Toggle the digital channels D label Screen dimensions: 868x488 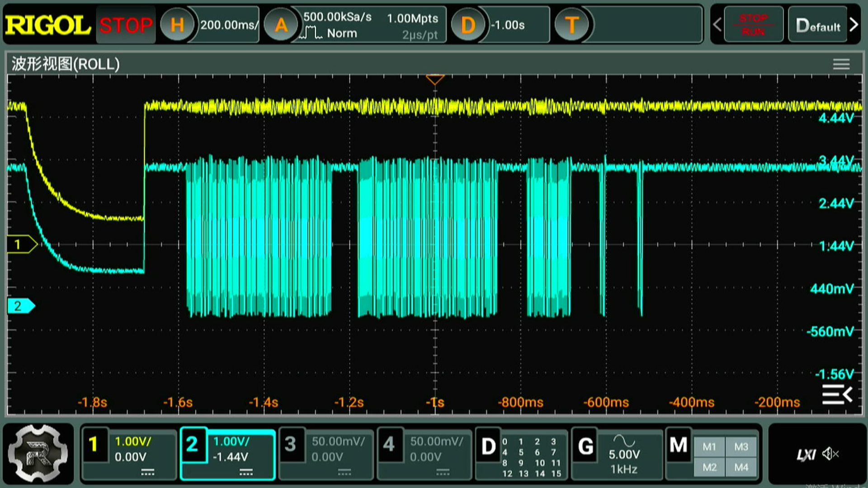[489, 446]
